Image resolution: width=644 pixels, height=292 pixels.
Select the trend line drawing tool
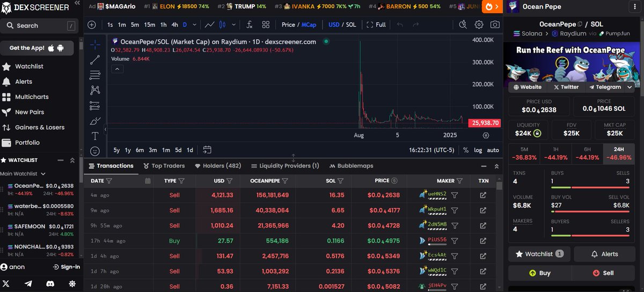[95, 60]
